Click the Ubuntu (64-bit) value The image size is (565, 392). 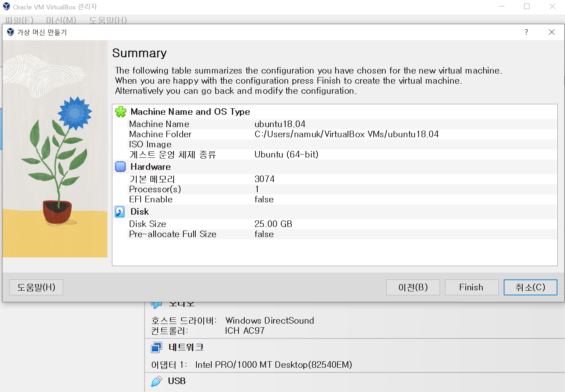[286, 155]
